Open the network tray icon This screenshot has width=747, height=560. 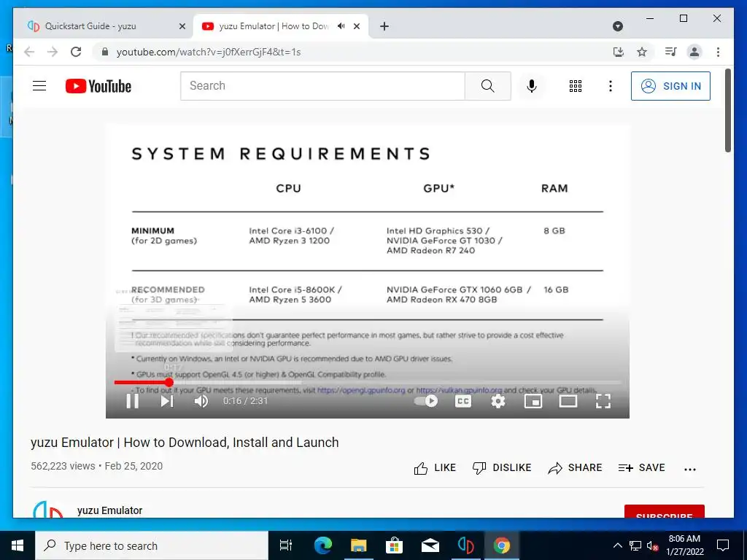(x=635, y=545)
